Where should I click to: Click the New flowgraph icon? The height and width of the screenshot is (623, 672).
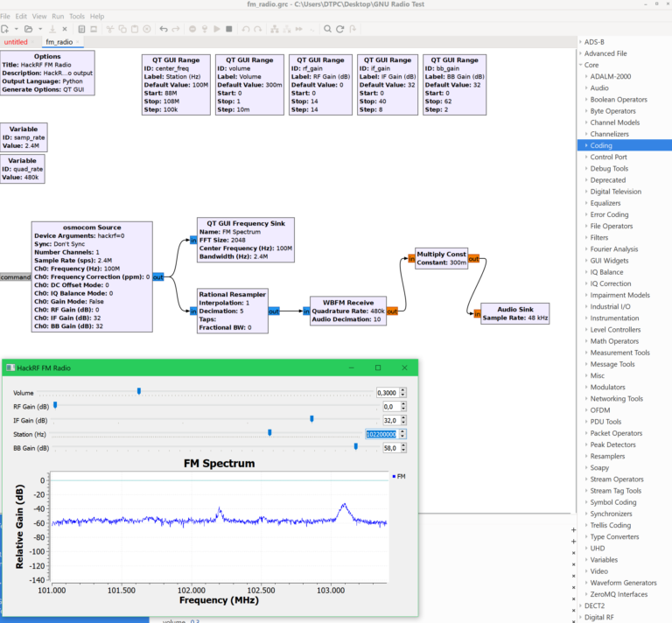pyautogui.click(x=5, y=29)
